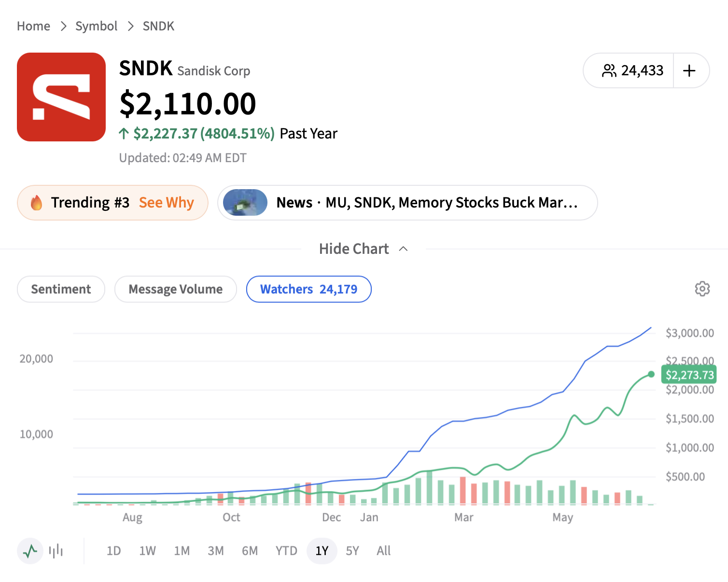Select the line chart type icon
This screenshot has height=582, width=728.
point(30,551)
